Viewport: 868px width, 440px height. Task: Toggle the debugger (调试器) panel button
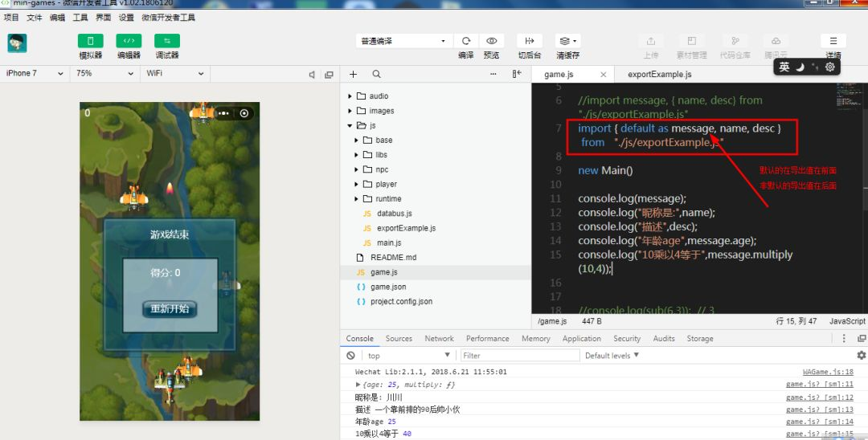[167, 41]
